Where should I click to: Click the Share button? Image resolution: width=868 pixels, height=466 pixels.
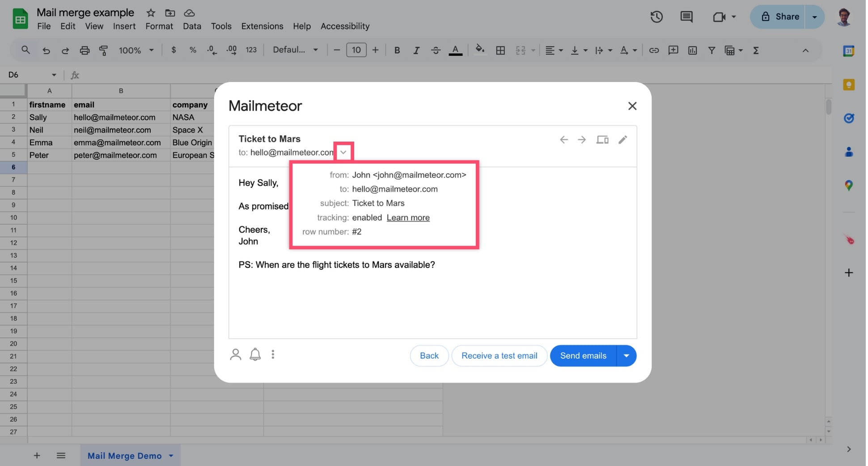point(779,17)
